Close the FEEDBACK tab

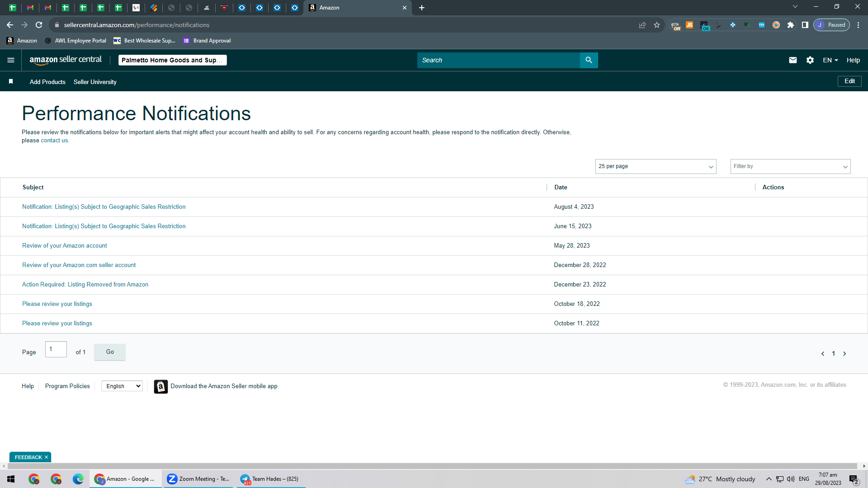coord(46,457)
